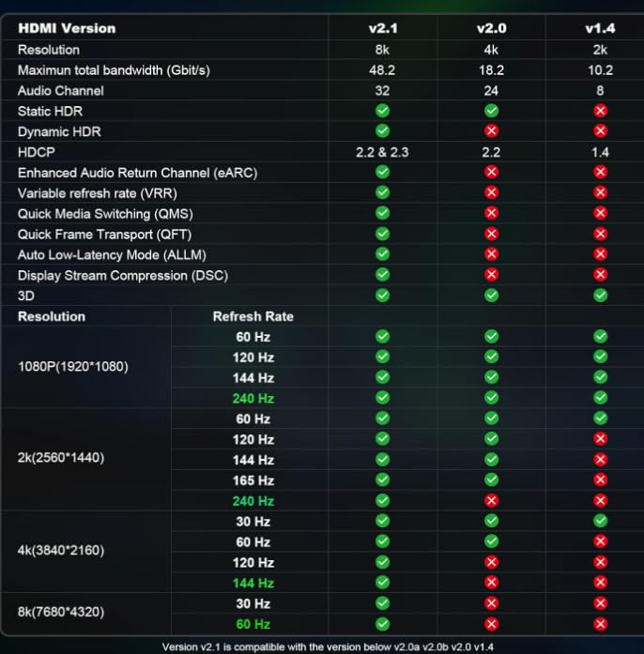Select v2.0 red cross for Variable refresh rate

pos(491,192)
